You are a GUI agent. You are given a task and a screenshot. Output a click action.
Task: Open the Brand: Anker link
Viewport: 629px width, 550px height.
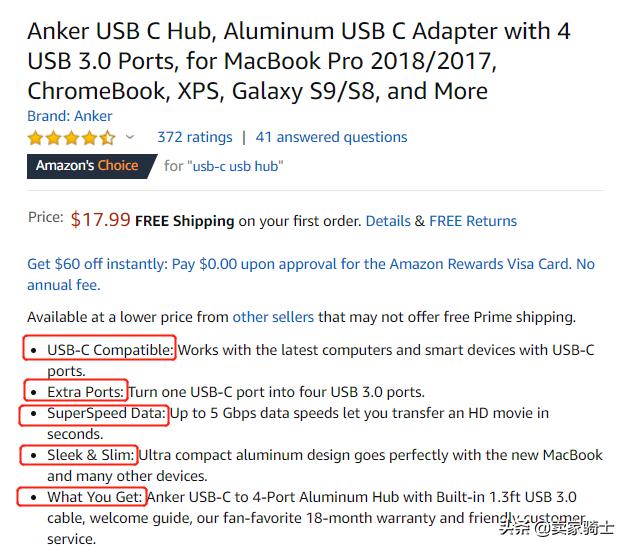[x=69, y=116]
